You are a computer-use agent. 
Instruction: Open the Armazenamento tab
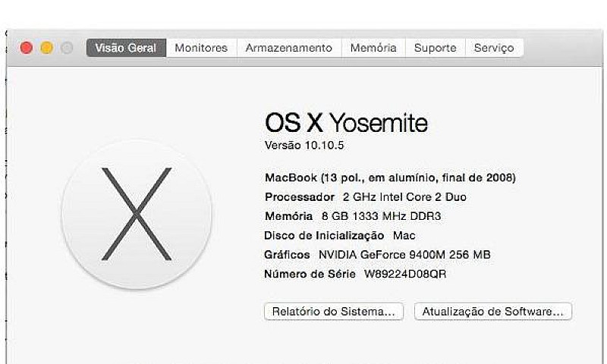pyautogui.click(x=289, y=48)
